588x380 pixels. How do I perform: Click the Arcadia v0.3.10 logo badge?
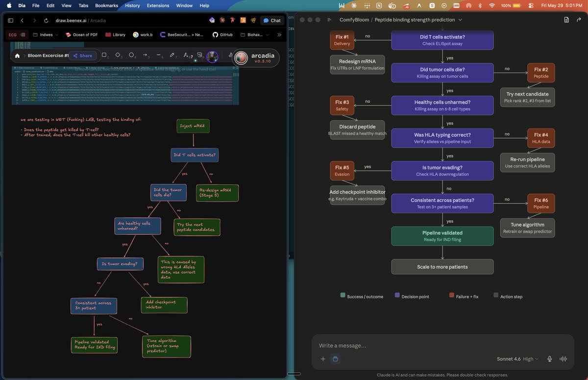coord(256,58)
